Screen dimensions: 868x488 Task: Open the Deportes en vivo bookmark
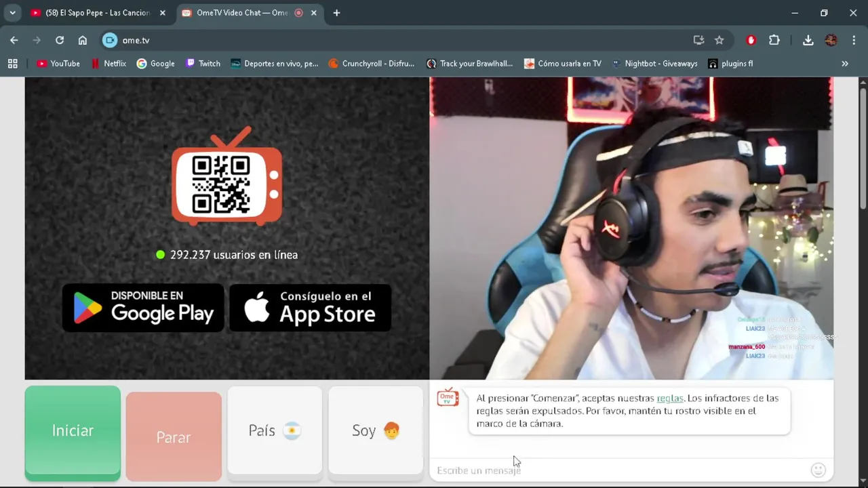274,64
